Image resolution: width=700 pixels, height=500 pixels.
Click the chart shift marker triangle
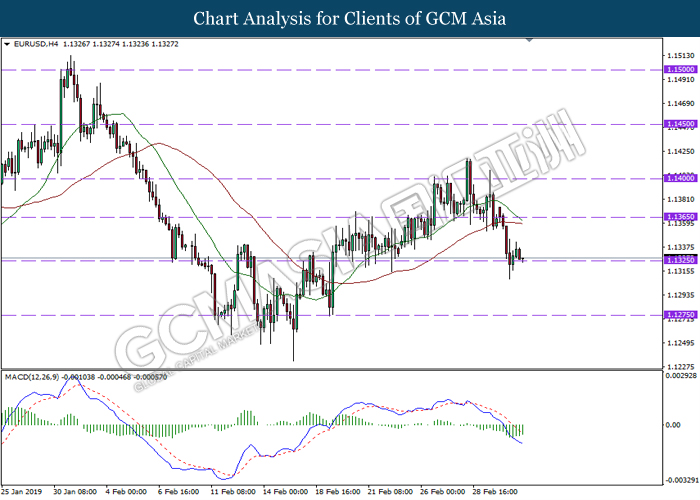pos(529,40)
